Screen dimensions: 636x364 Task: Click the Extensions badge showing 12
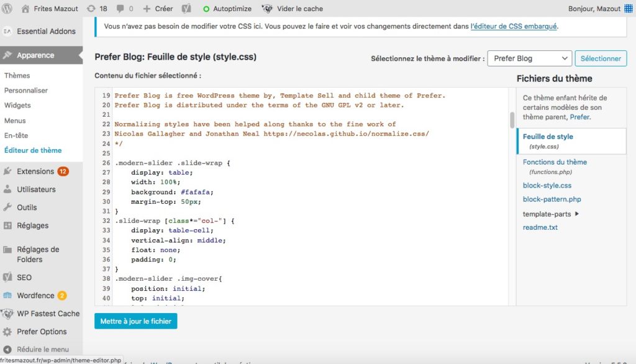tap(63, 171)
